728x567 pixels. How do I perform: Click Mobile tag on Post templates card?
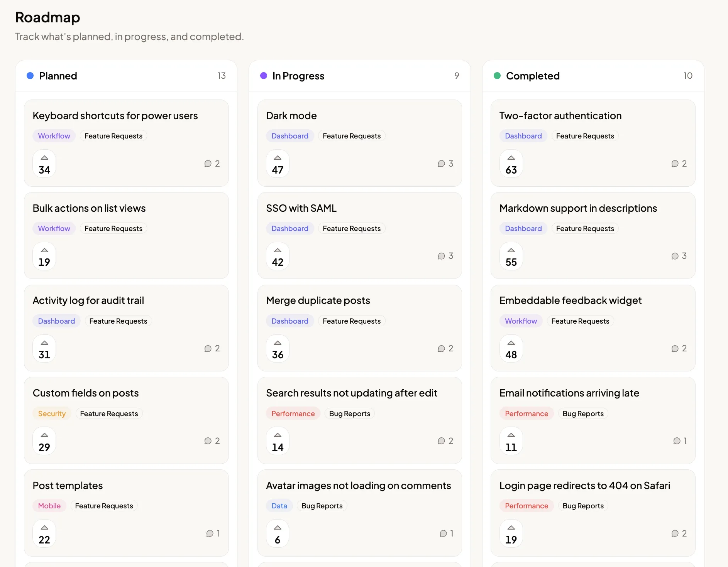(x=49, y=506)
